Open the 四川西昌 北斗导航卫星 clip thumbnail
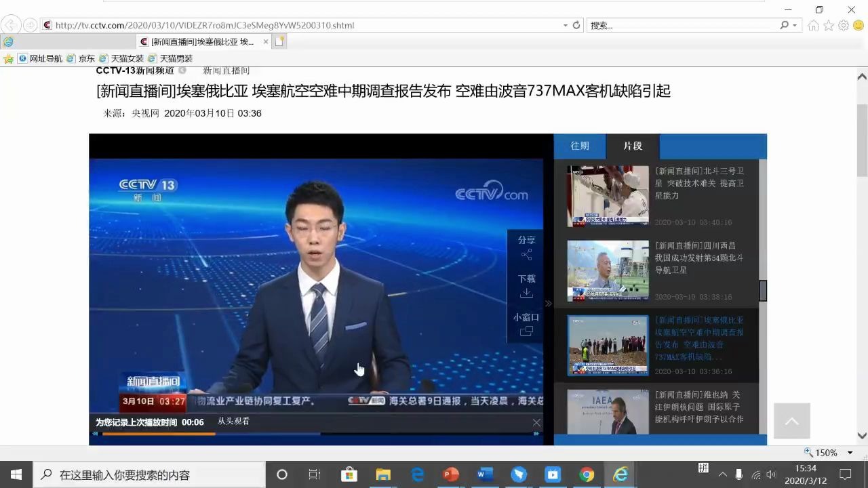868x488 pixels. point(608,270)
